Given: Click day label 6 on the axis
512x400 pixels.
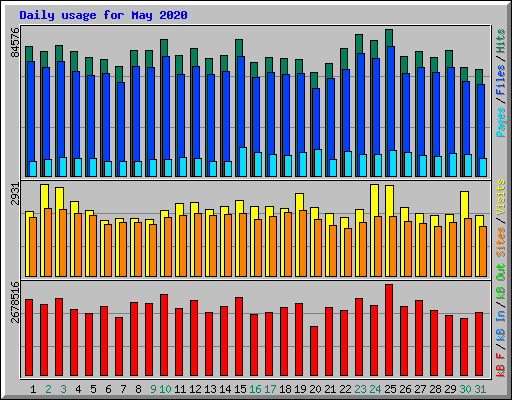Looking at the screenshot, I should point(108,389).
